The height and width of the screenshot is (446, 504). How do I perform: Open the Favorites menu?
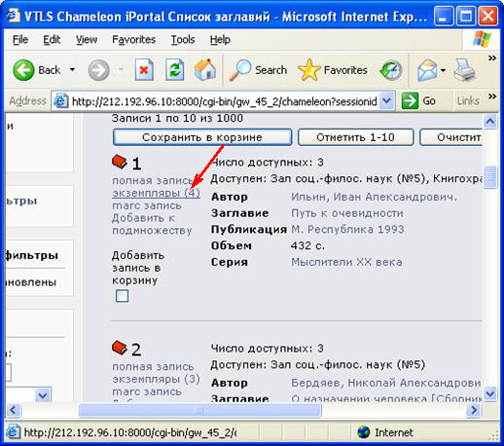click(x=133, y=40)
